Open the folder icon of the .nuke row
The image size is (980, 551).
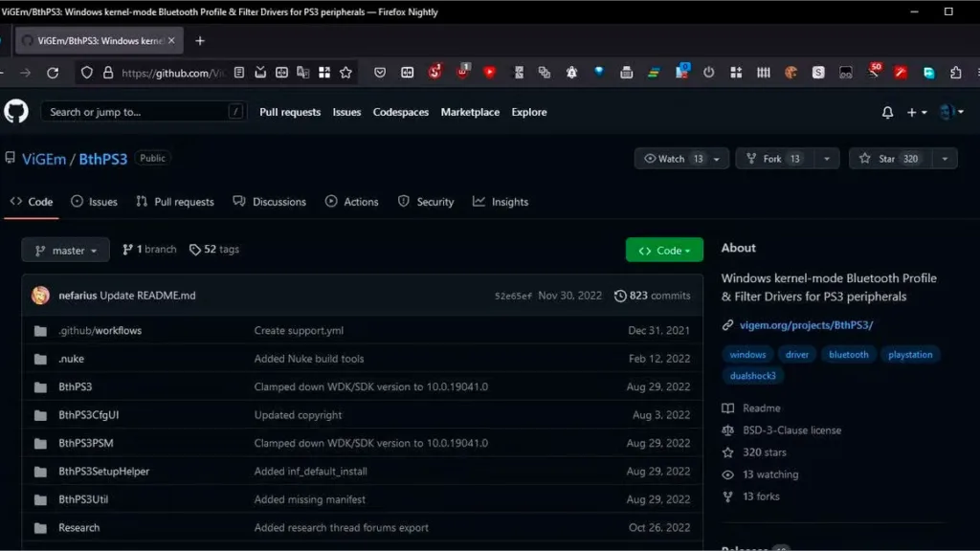[40, 360]
